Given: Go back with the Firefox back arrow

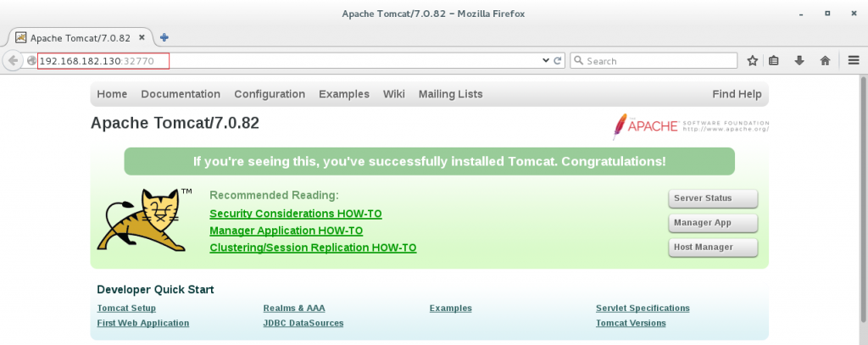Looking at the screenshot, I should point(13,61).
